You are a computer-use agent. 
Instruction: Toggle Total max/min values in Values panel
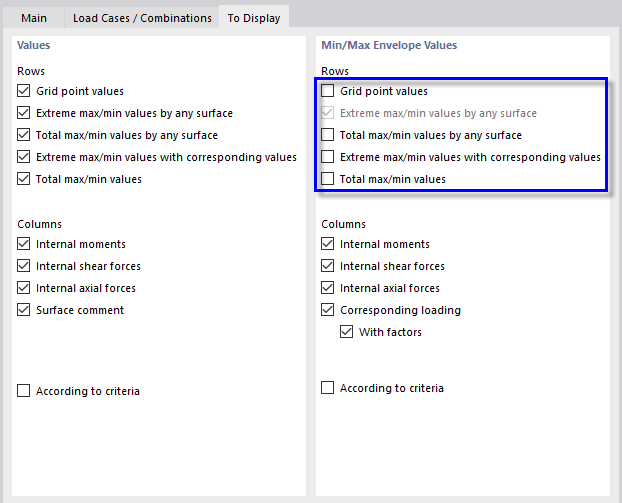click(24, 179)
